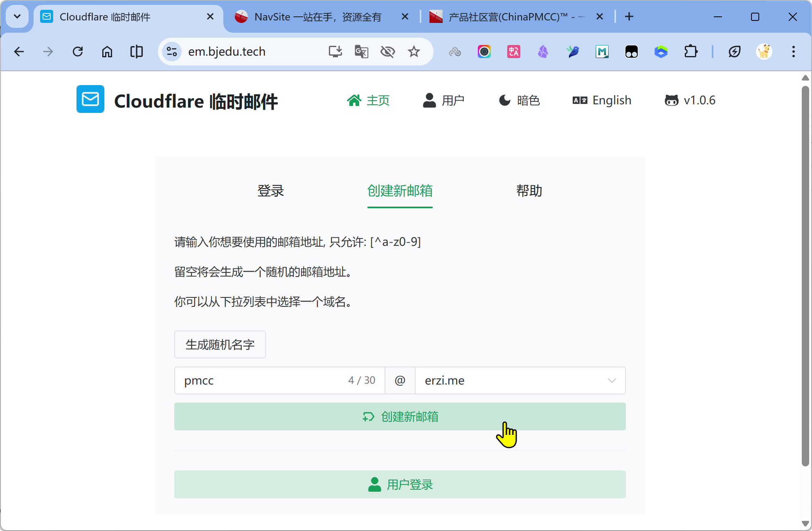Bookmark this page with star icon
The height and width of the screenshot is (531, 812).
414,52
